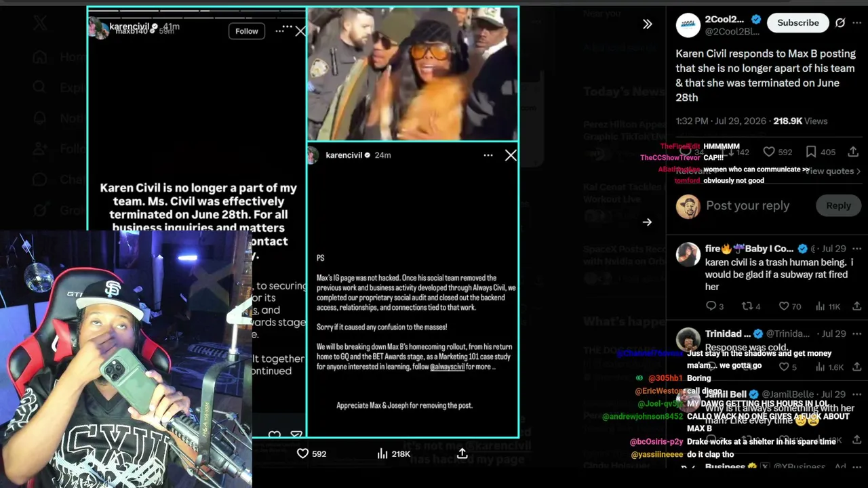Open the fire Baby I Co... commenter avatar
The height and width of the screenshot is (488, 868).
(688, 255)
